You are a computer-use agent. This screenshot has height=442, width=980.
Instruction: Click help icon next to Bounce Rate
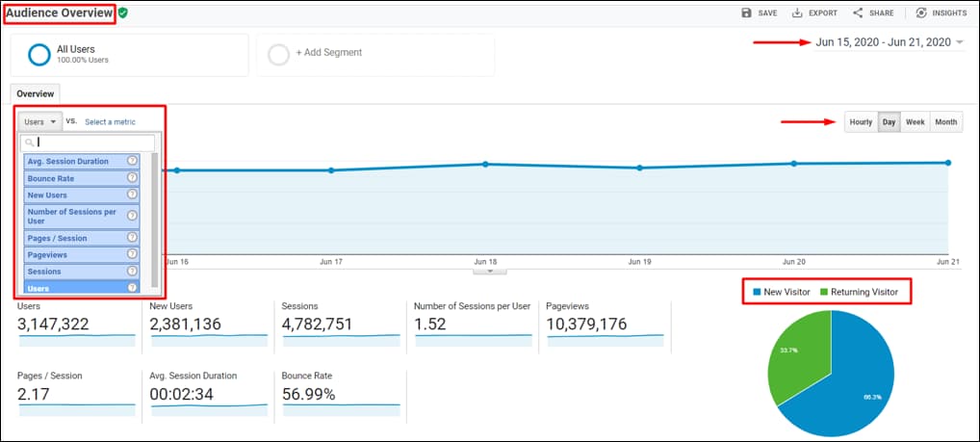(132, 177)
